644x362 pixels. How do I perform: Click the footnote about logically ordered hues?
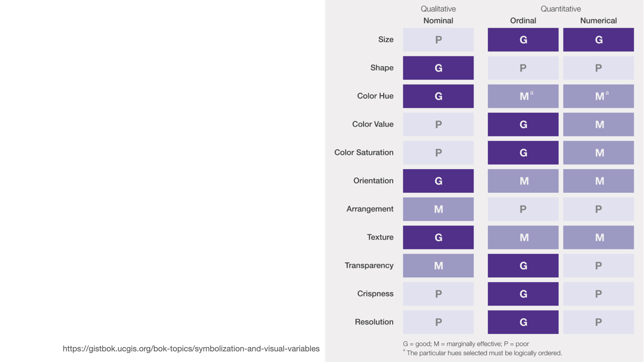(x=482, y=353)
